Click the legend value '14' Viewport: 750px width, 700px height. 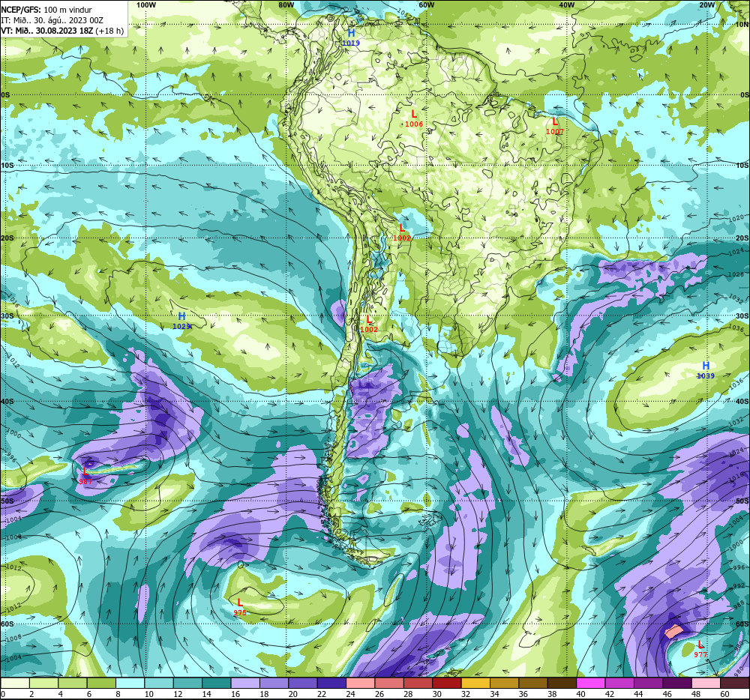pos(207,694)
